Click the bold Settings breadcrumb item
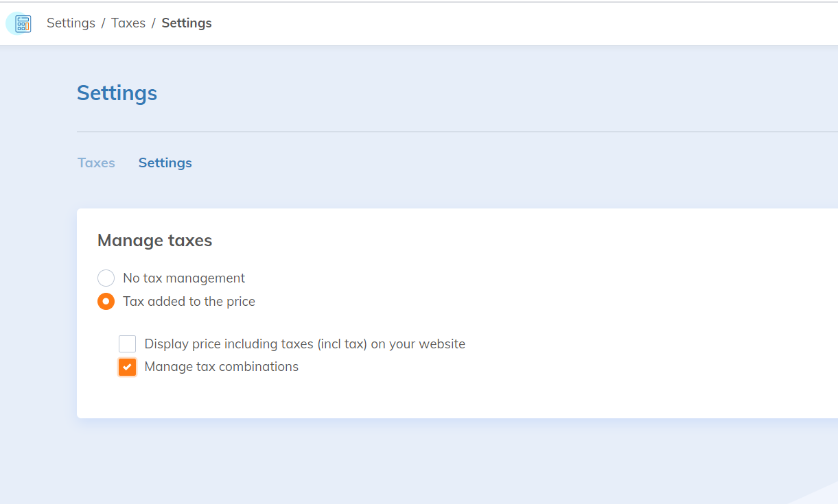 tap(187, 23)
